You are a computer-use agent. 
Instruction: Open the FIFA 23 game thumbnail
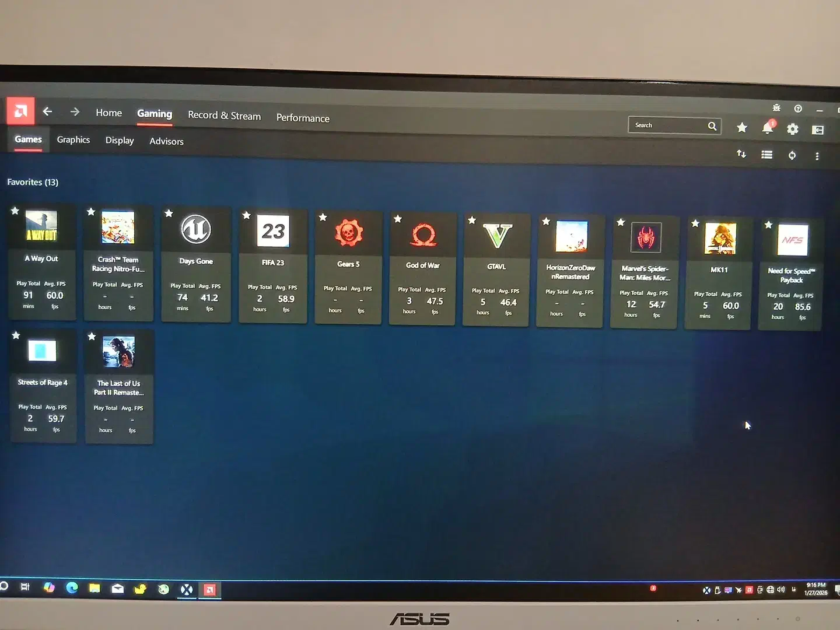coord(273,231)
